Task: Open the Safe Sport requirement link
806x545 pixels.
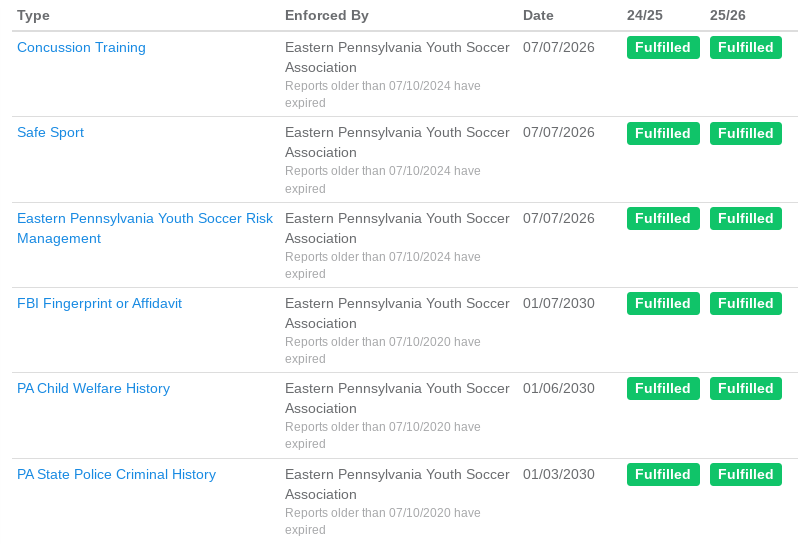Action: coord(50,133)
